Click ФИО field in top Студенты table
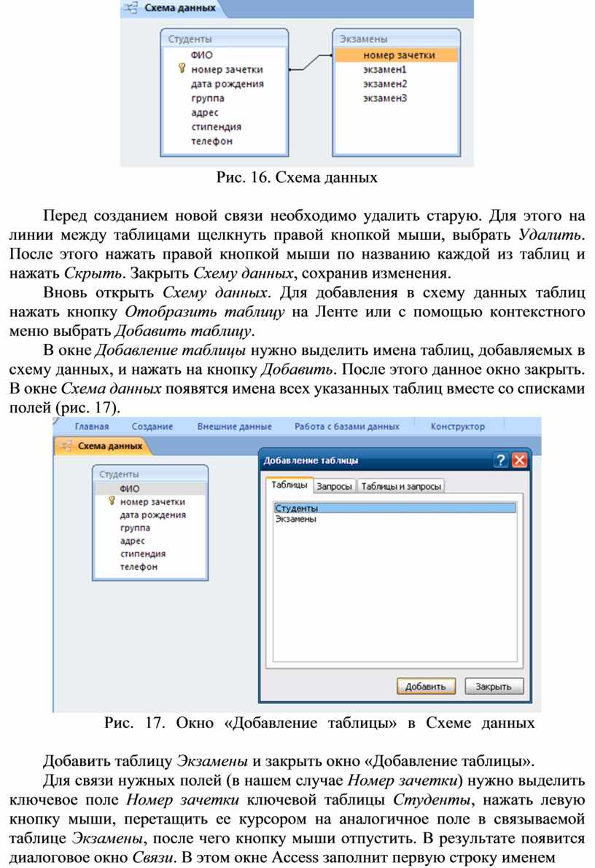Image resolution: width=595 pixels, height=868 pixels. click(202, 55)
